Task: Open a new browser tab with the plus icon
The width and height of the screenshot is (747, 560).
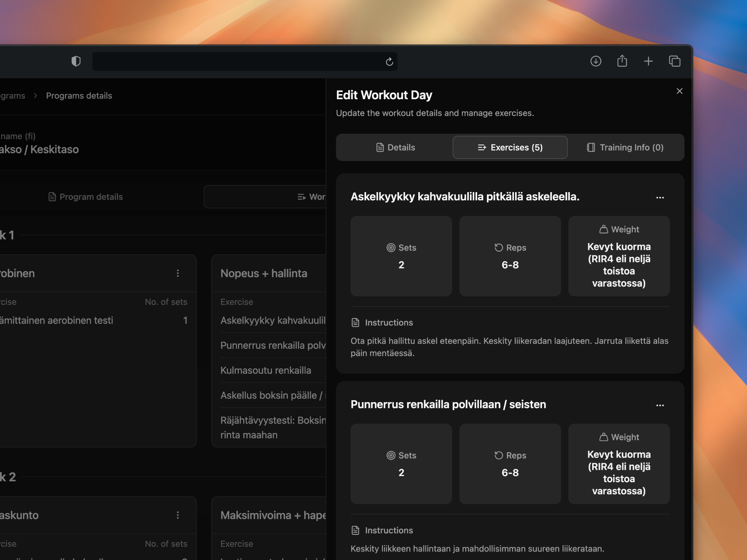Action: click(649, 61)
